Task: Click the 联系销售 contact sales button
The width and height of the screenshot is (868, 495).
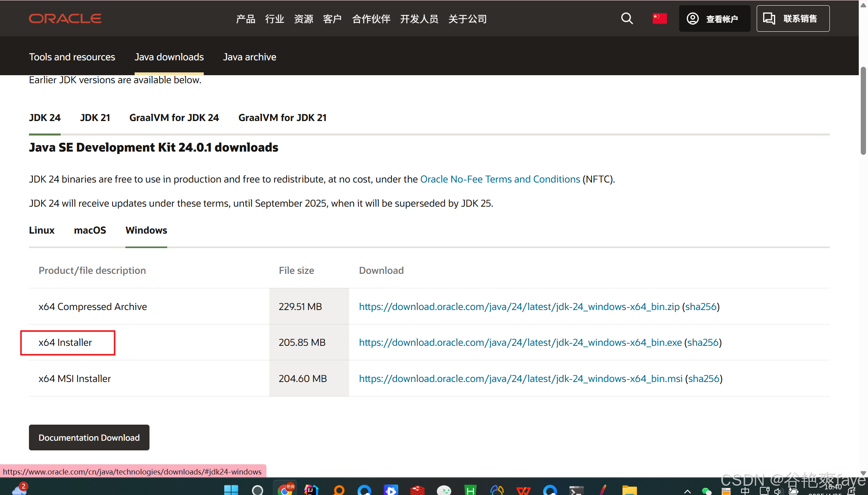Action: point(793,18)
